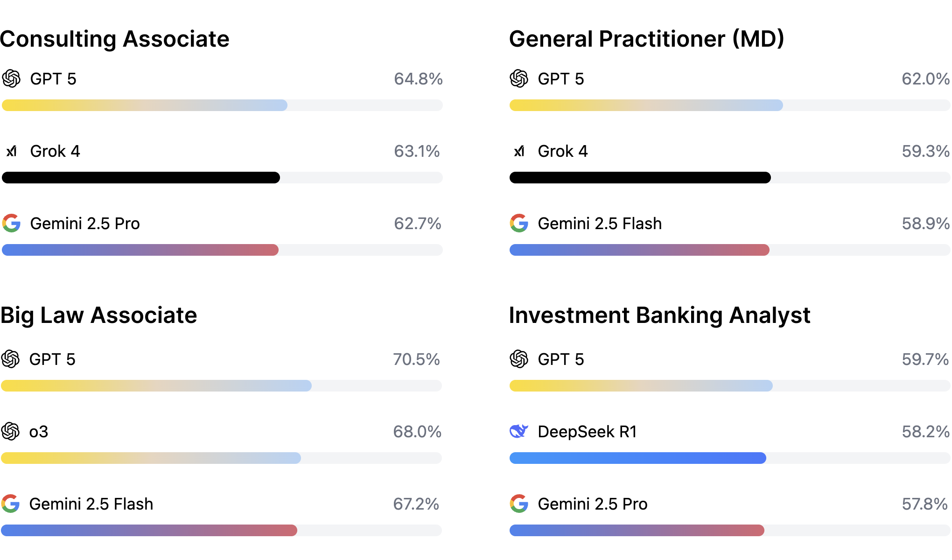The width and height of the screenshot is (952, 560).
Task: Click the xAI logo beside Grok 4 under General Practitioner
Action: (519, 151)
